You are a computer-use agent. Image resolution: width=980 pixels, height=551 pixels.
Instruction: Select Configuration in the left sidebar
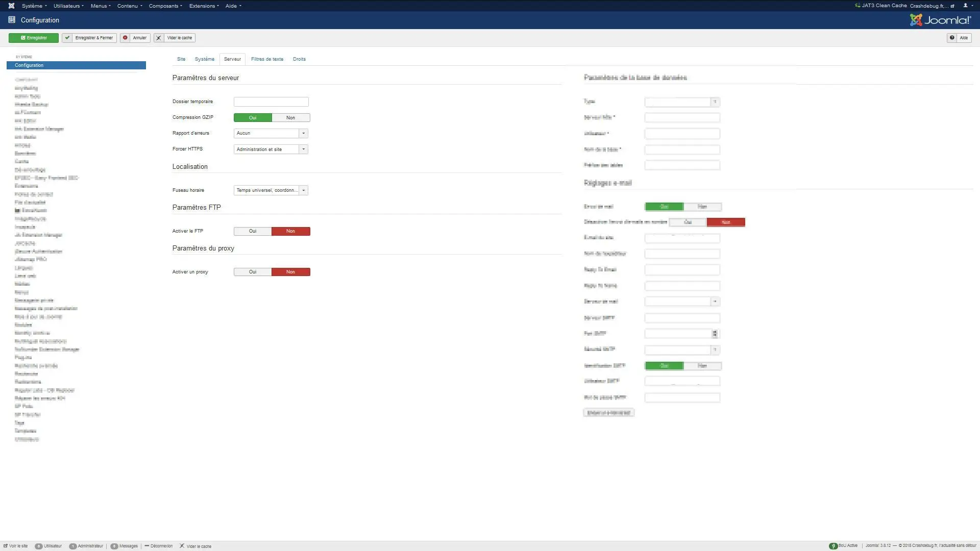(x=76, y=65)
